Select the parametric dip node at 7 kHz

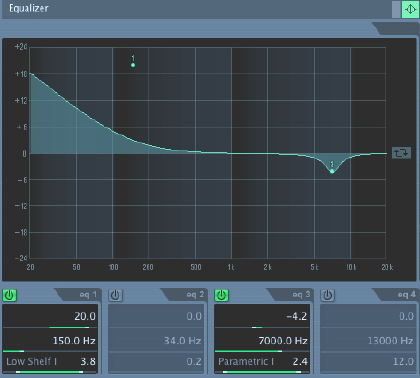[332, 171]
